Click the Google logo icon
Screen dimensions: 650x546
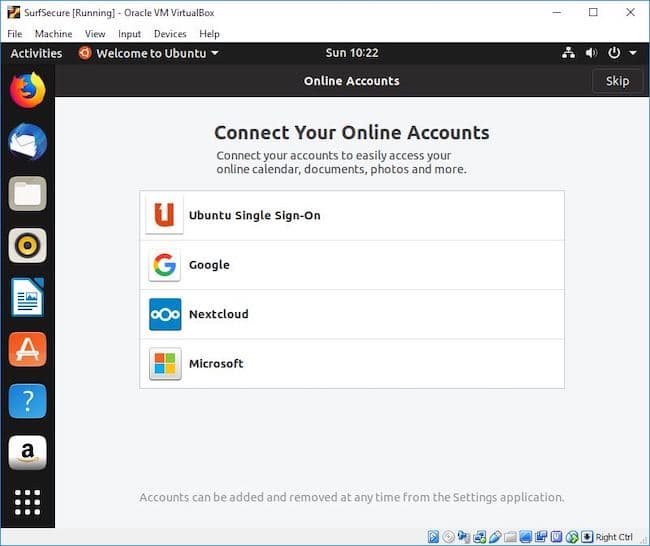tap(165, 265)
